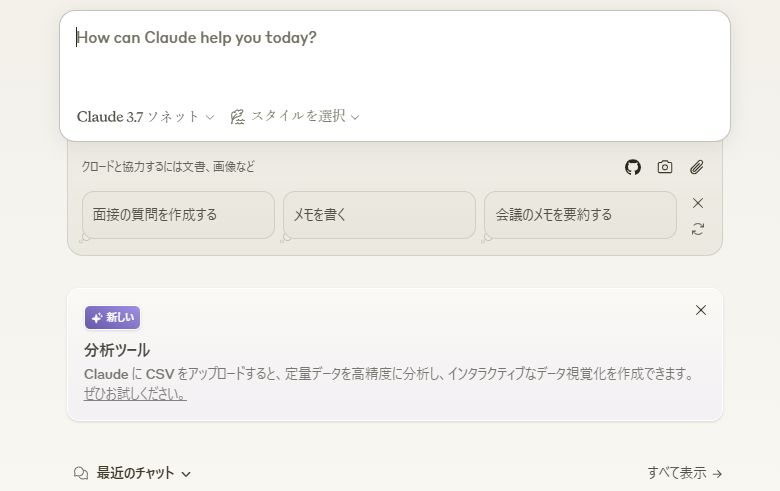This screenshot has width=780, height=491.
Task: Click the chat bubble icon beside 最近のチャット
Action: point(81,473)
